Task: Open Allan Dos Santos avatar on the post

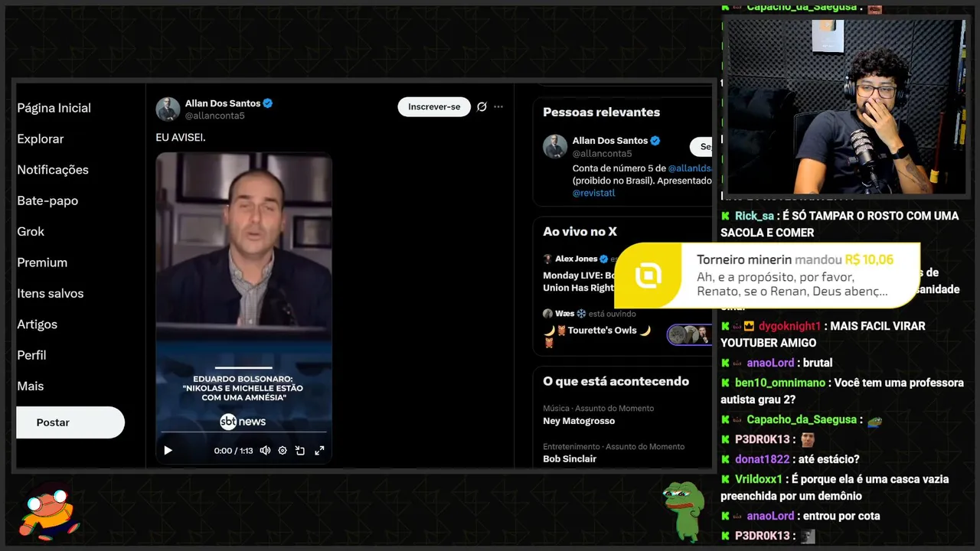Action: 168,109
